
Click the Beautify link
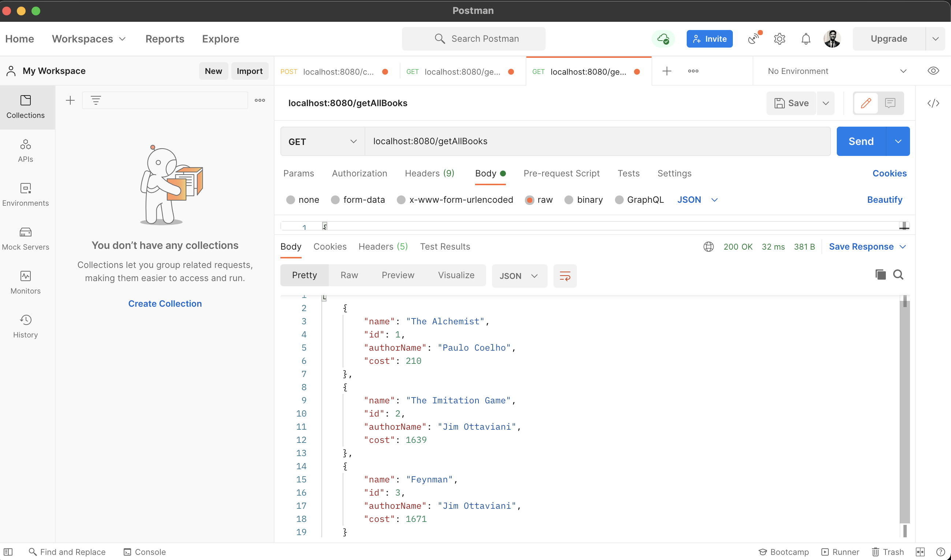pos(885,199)
